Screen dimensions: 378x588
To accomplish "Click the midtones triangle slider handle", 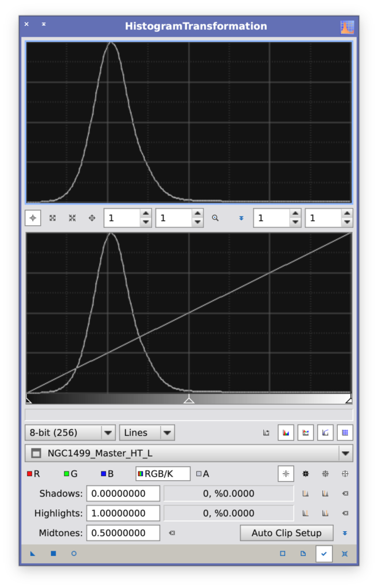I will pyautogui.click(x=189, y=399).
